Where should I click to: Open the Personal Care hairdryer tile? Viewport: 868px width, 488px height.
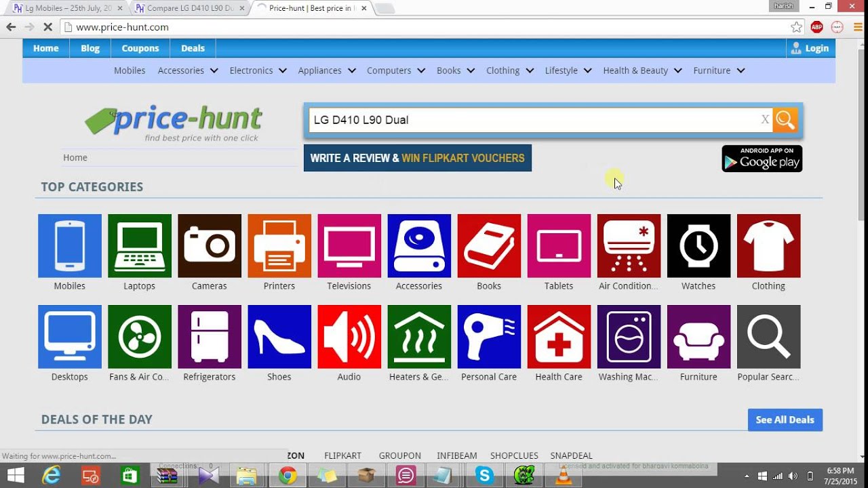point(489,337)
